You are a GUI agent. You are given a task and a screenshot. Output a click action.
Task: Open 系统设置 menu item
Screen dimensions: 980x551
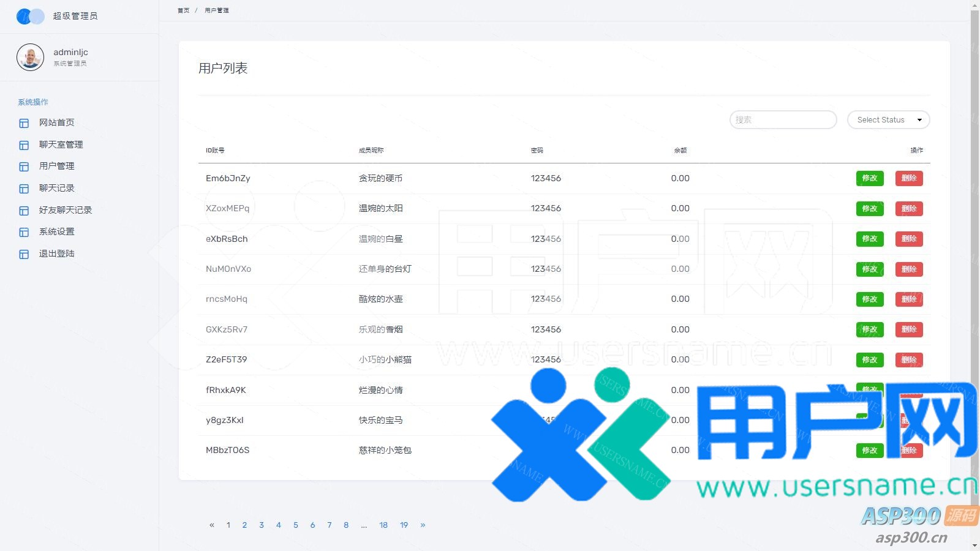[57, 231]
